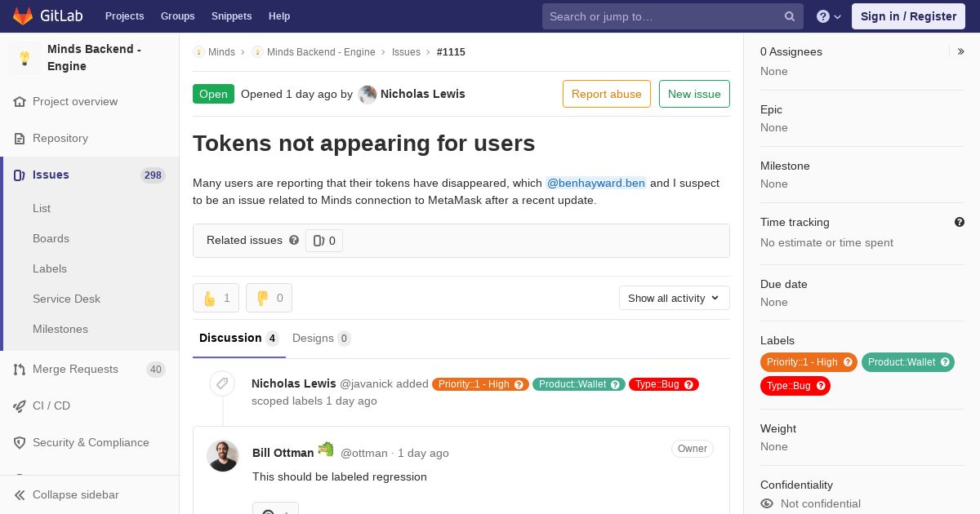Screen dimensions: 980x514
Task: Open the Service Desk sidebar item
Action: point(66,299)
